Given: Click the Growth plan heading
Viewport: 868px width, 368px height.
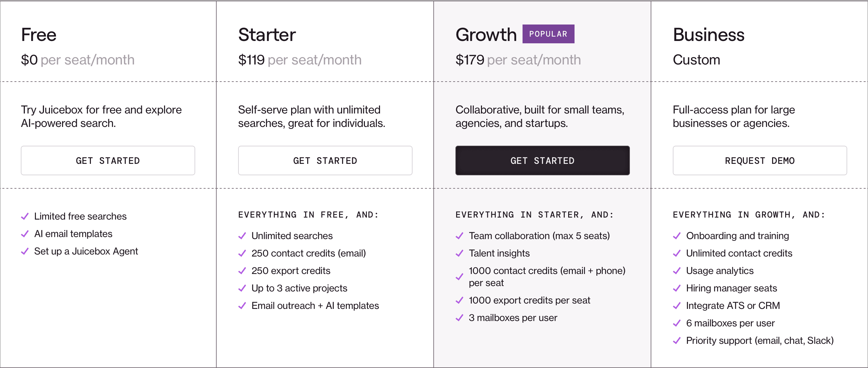Looking at the screenshot, I should [x=486, y=35].
